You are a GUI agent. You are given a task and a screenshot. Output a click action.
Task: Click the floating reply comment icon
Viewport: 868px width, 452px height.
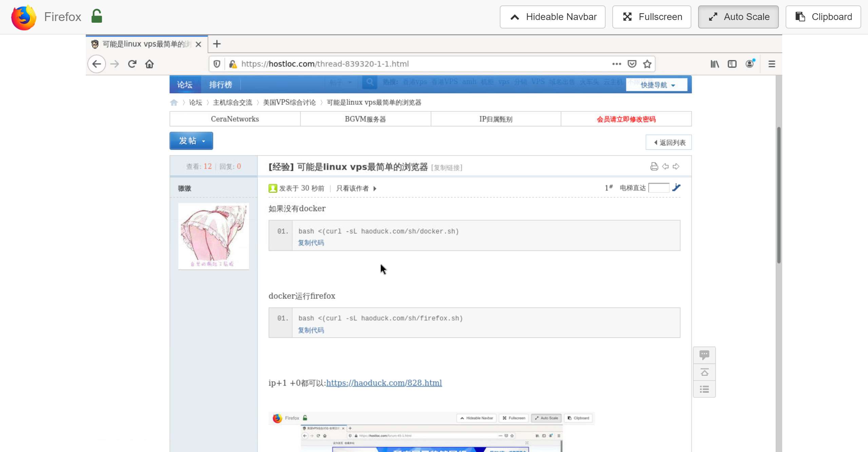[x=704, y=355]
